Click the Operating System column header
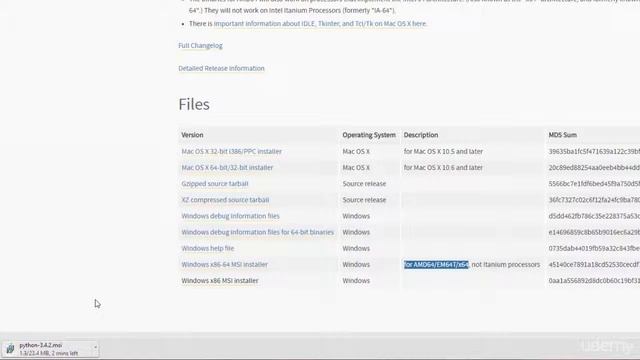 coord(369,135)
